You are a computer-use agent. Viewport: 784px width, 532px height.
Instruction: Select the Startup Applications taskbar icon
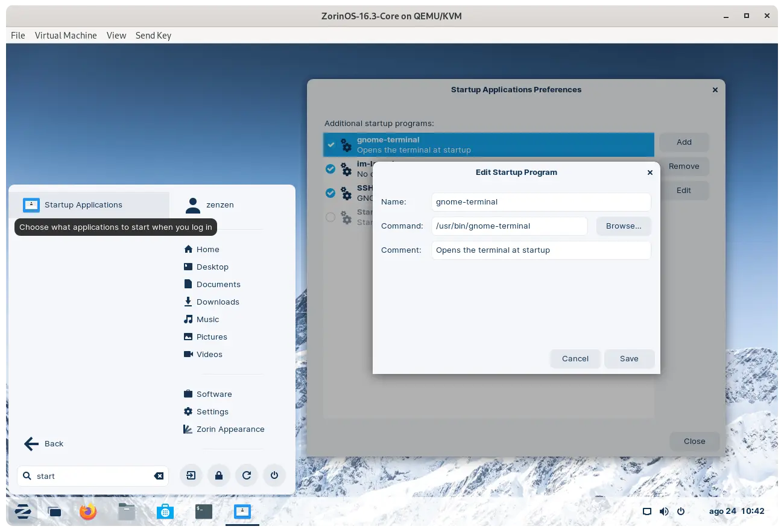[x=242, y=511]
